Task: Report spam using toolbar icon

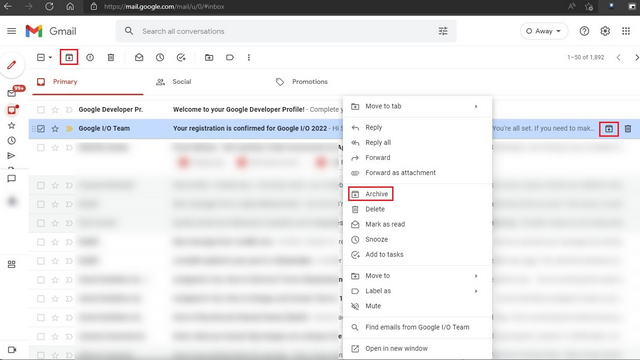Action: tap(90, 58)
